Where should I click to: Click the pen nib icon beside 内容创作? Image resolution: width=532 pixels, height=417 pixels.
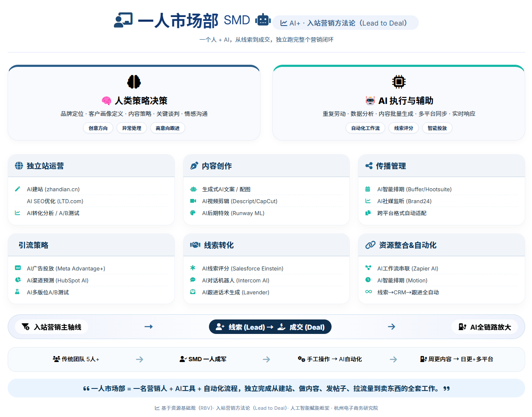pos(194,166)
